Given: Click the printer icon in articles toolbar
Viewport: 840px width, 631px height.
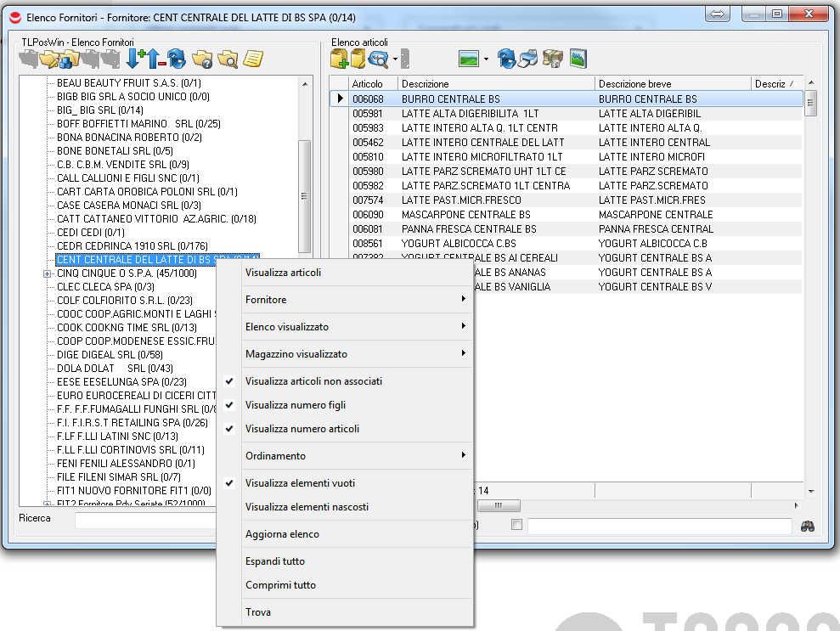Looking at the screenshot, I should pyautogui.click(x=528, y=59).
